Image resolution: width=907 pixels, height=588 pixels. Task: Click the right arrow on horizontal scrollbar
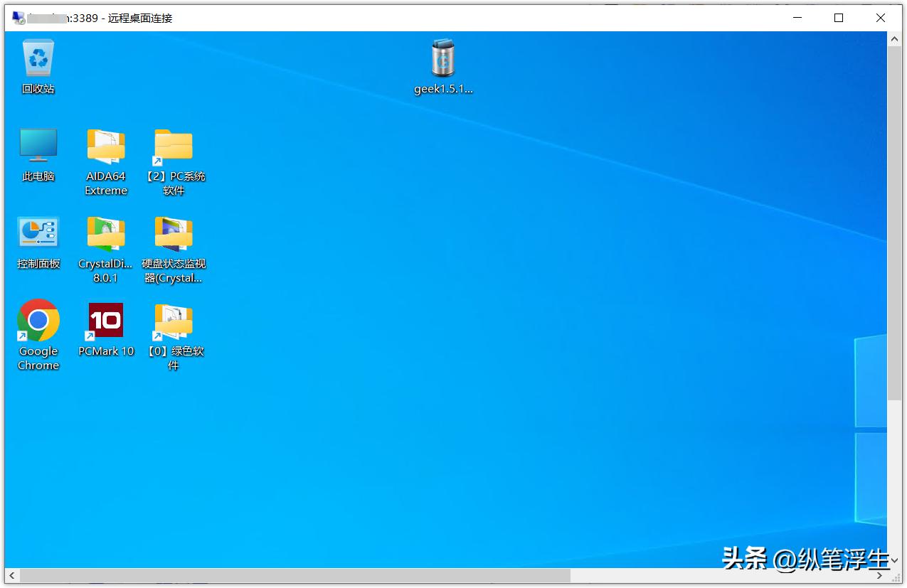pos(881,576)
